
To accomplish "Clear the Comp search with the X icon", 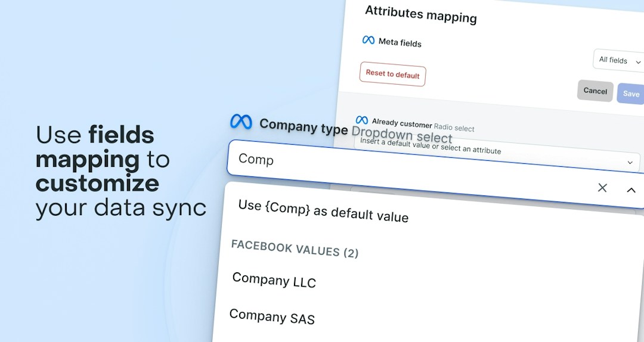I will pyautogui.click(x=602, y=188).
